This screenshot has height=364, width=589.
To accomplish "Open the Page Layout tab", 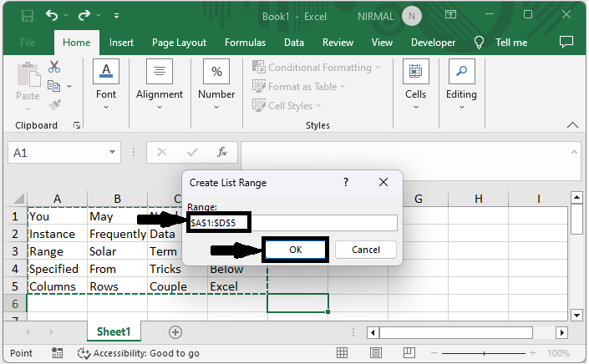I will [x=179, y=43].
